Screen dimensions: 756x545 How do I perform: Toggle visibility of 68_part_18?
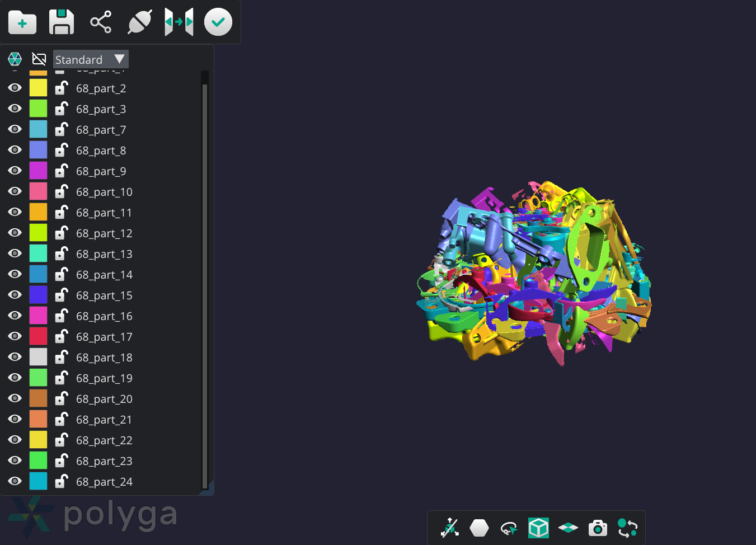point(15,356)
